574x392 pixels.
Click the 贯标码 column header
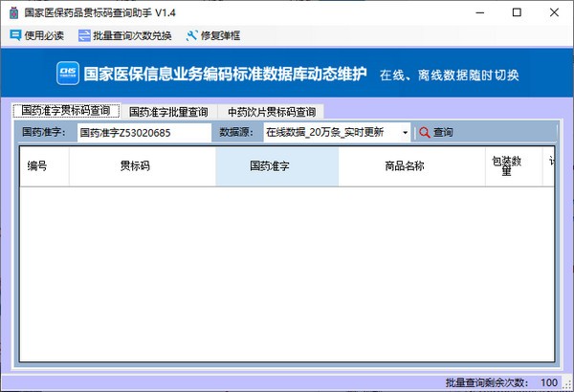[x=143, y=166]
